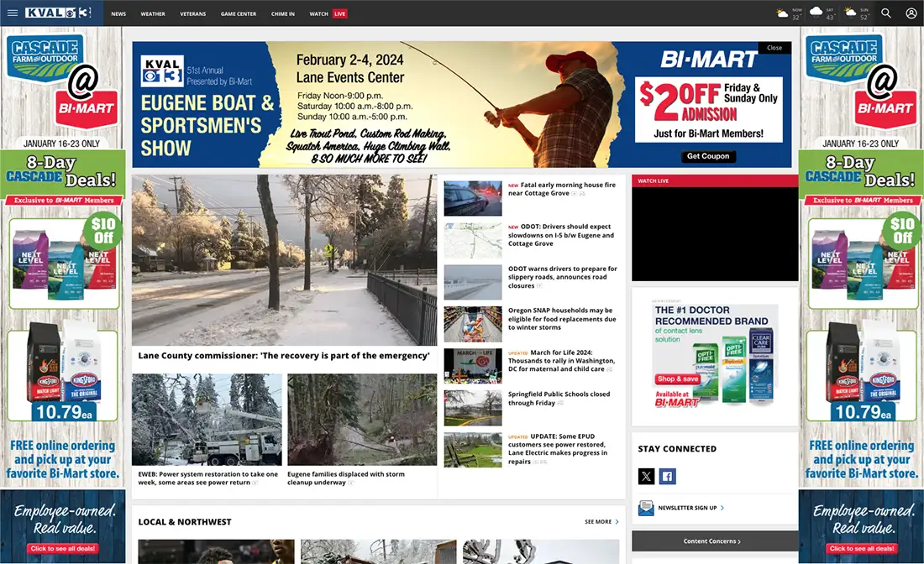The height and width of the screenshot is (564, 924).
Task: Open the Springfield schools story thumbnail
Action: (473, 408)
